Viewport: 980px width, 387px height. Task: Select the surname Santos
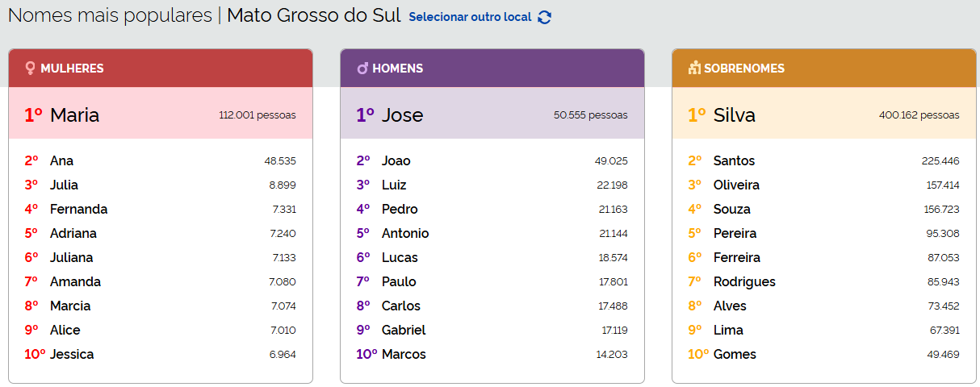tap(734, 160)
